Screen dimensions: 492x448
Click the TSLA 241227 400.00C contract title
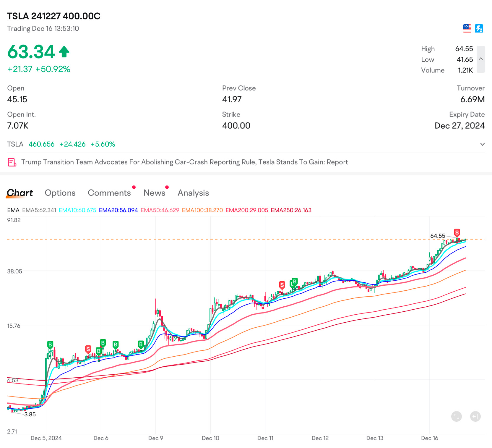54,16
